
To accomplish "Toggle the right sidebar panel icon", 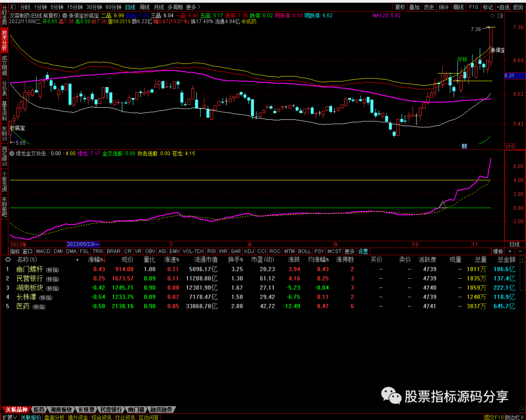I will tap(500, 16).
